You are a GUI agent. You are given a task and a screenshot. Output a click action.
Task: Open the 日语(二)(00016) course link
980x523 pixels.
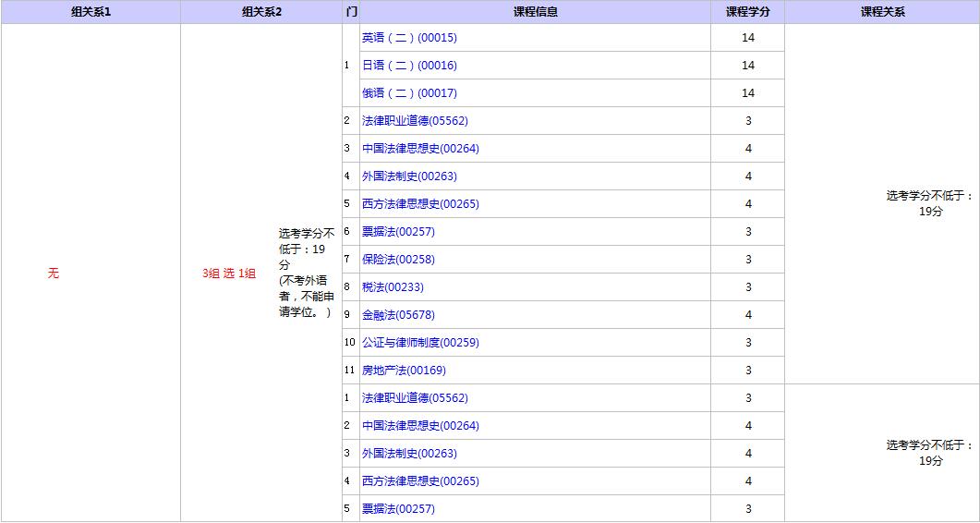tap(409, 65)
